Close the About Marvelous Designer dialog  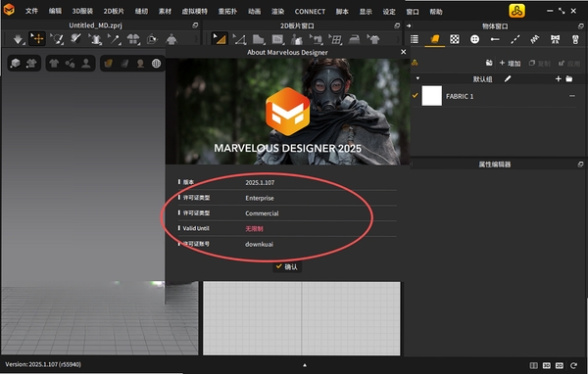(403, 52)
